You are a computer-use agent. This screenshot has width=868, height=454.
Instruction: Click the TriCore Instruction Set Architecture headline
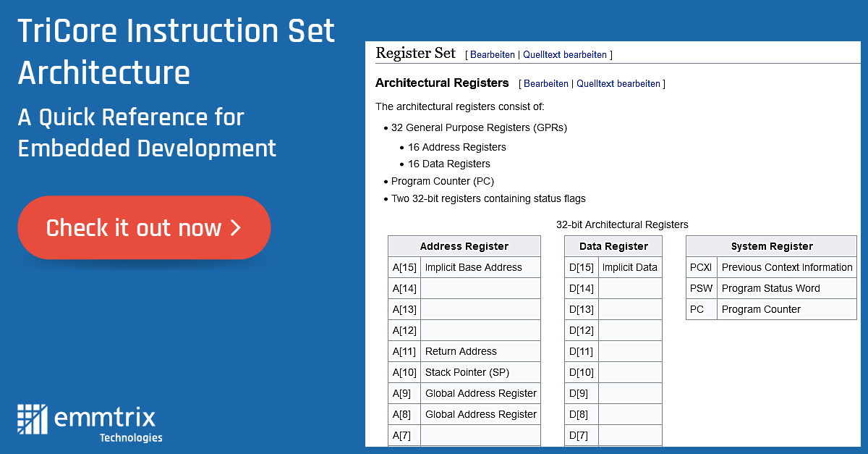pyautogui.click(x=176, y=51)
